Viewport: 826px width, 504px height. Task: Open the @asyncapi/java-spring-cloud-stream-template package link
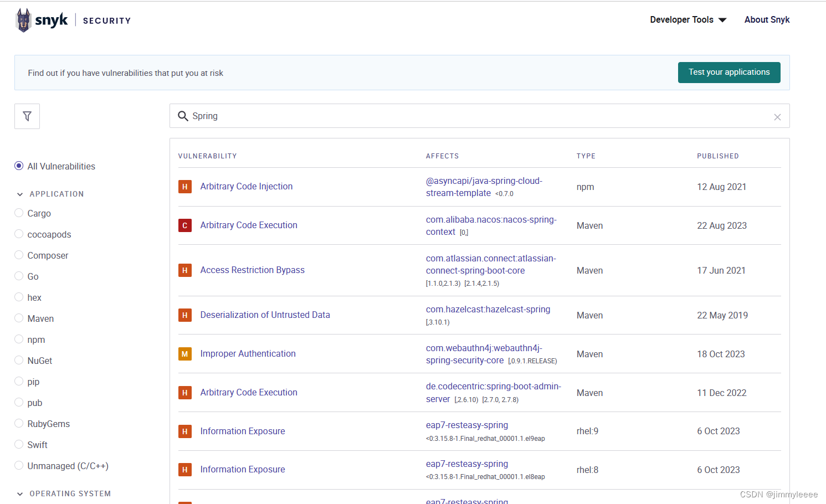(484, 187)
